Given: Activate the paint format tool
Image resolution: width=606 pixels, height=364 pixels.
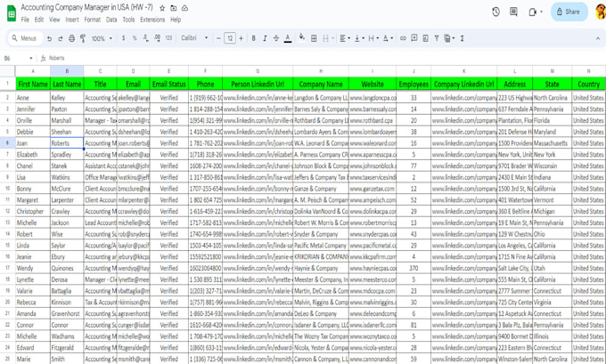Looking at the screenshot, I should click(83, 38).
